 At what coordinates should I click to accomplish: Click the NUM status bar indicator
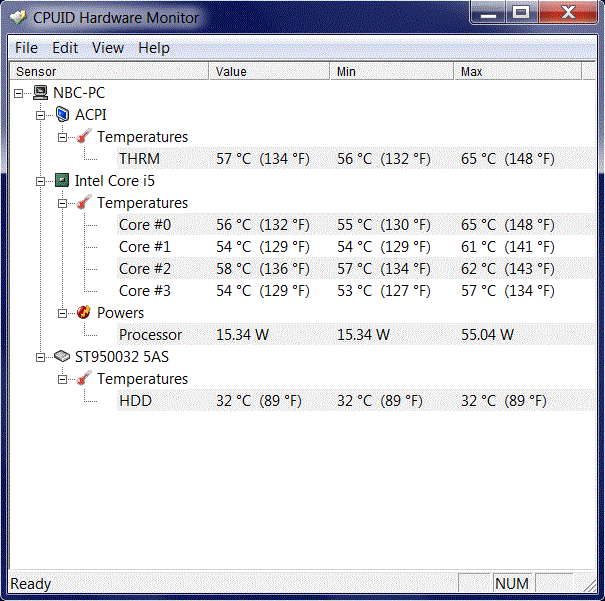pyautogui.click(x=512, y=583)
